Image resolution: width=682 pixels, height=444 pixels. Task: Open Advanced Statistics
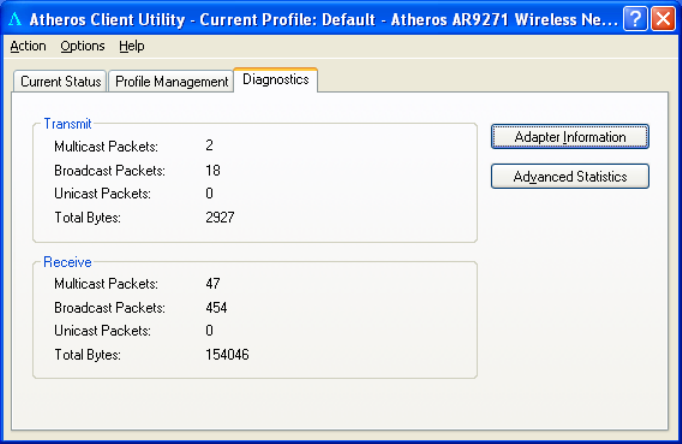click(x=570, y=176)
